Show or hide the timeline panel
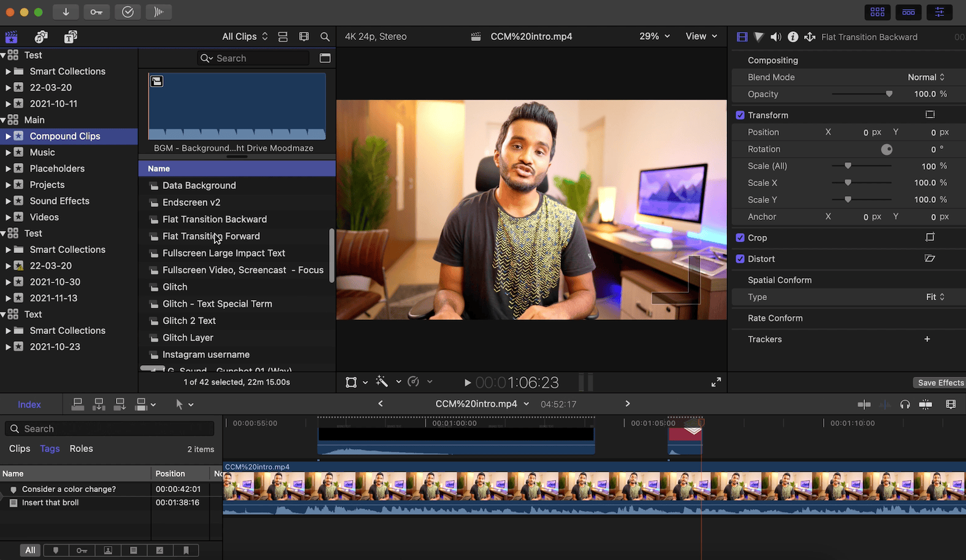Image resolution: width=966 pixels, height=560 pixels. pyautogui.click(x=908, y=12)
